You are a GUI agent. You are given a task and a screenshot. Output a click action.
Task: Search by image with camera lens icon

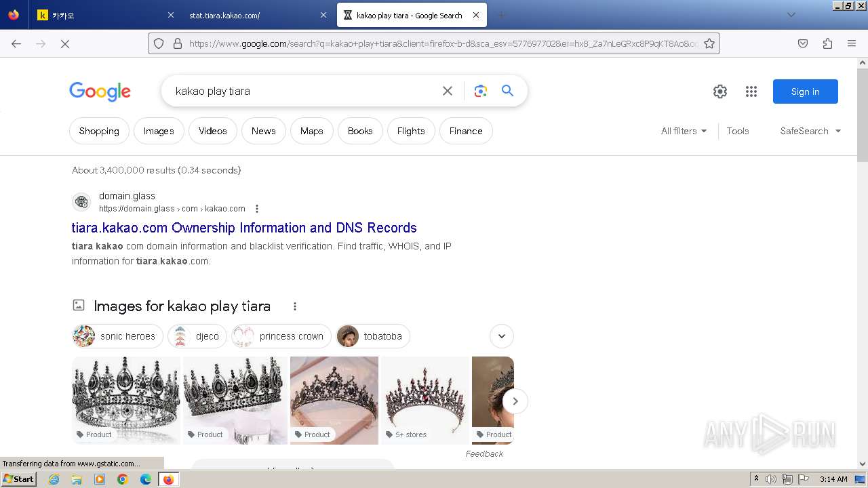pyautogui.click(x=481, y=91)
